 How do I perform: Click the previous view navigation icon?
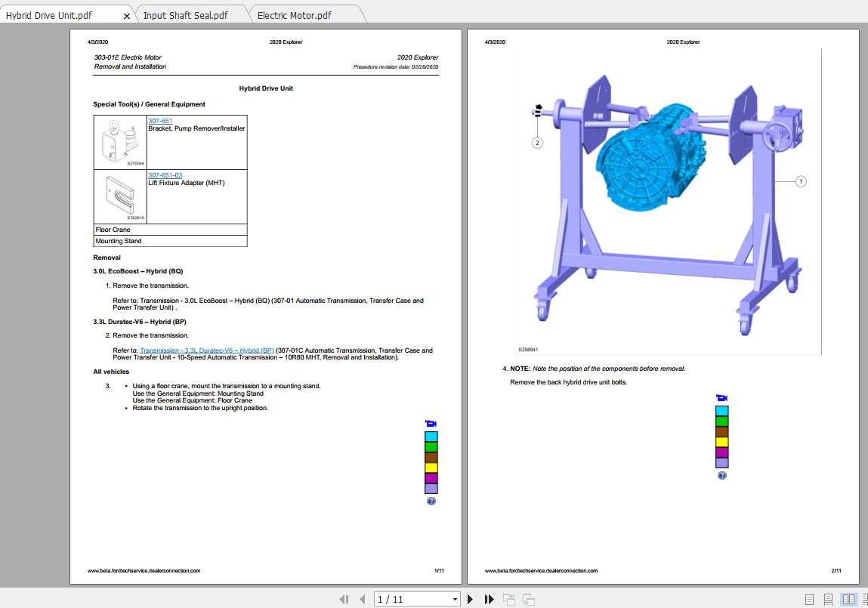tap(508, 599)
